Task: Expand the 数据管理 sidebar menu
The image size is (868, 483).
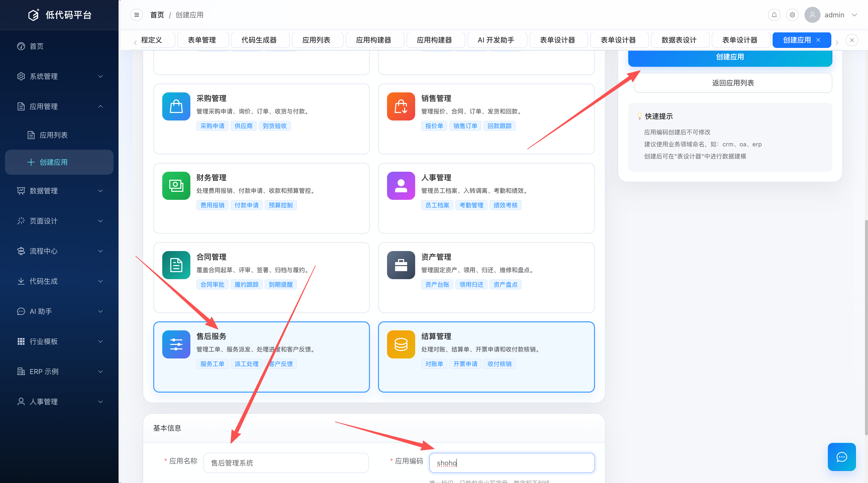Action: [x=59, y=191]
